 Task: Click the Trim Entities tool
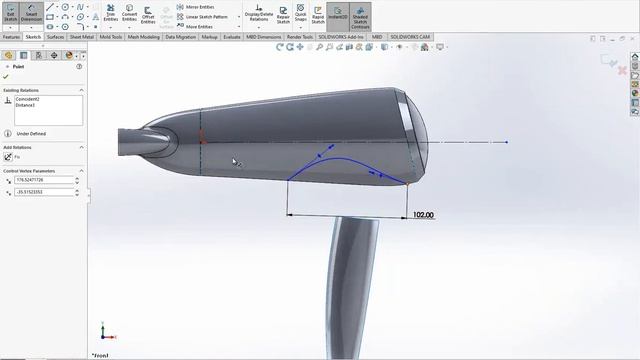coord(111,13)
